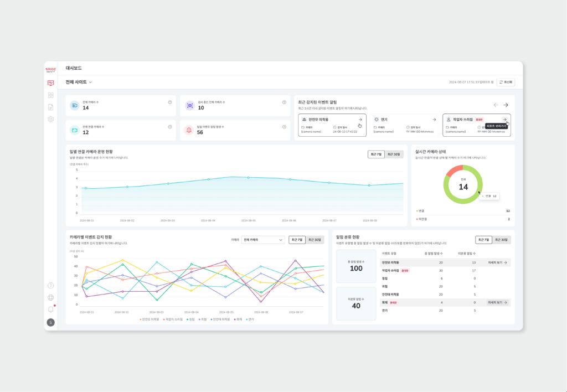Click the globe language icon
The image size is (567, 392).
tap(50, 297)
